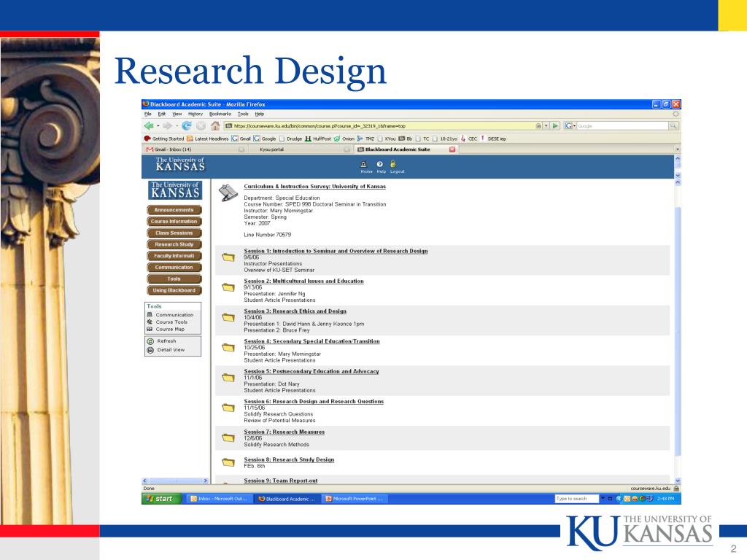The image size is (747, 560).
Task: Click the sidebar horizontal scrollbar
Action: 175,481
